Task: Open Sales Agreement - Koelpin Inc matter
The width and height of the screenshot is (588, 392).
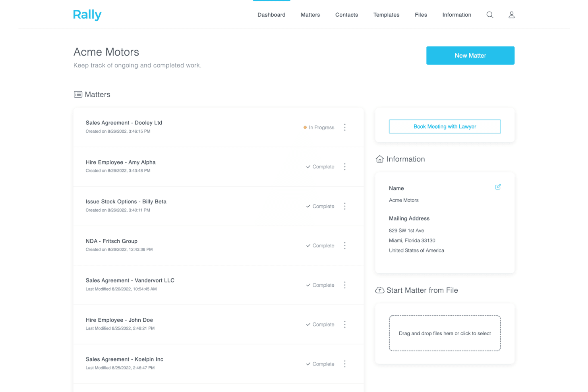Action: point(124,359)
